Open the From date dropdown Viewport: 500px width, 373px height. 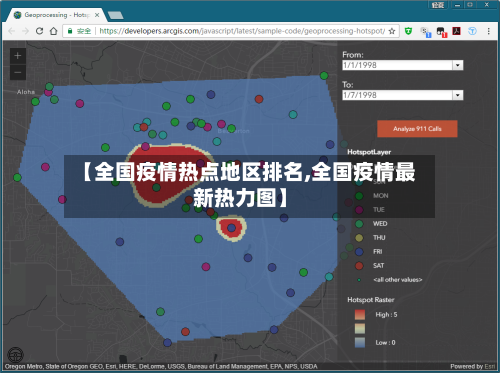pos(458,65)
